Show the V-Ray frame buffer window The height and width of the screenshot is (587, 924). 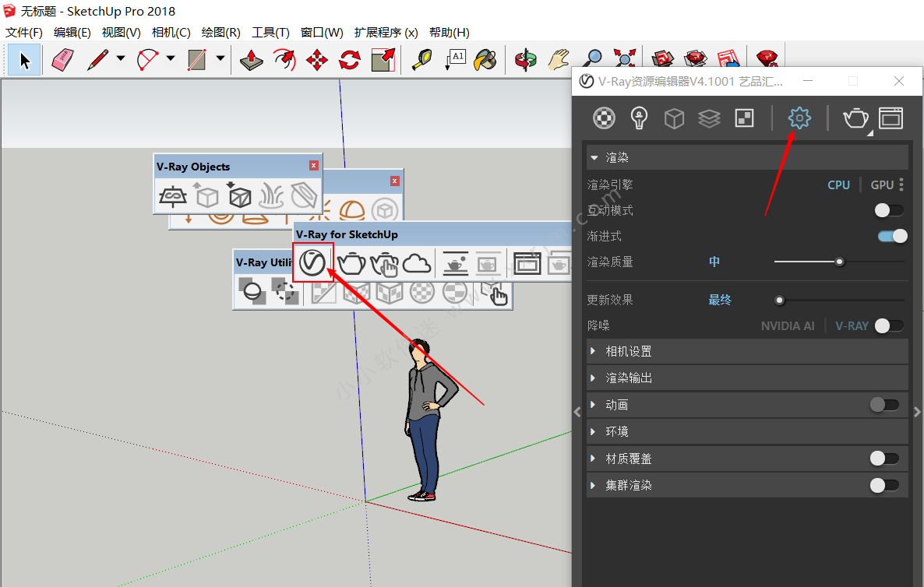pos(890,118)
